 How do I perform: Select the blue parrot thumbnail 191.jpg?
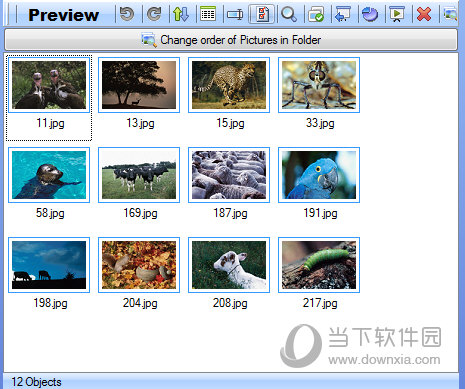click(319, 175)
